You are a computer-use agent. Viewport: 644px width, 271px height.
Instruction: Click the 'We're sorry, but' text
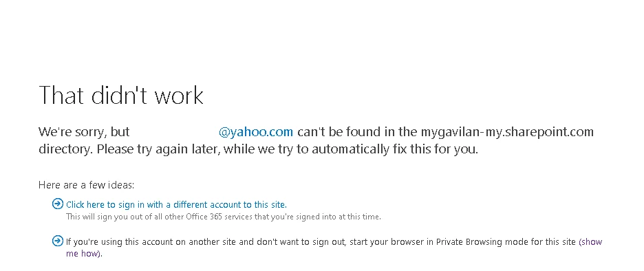(84, 132)
